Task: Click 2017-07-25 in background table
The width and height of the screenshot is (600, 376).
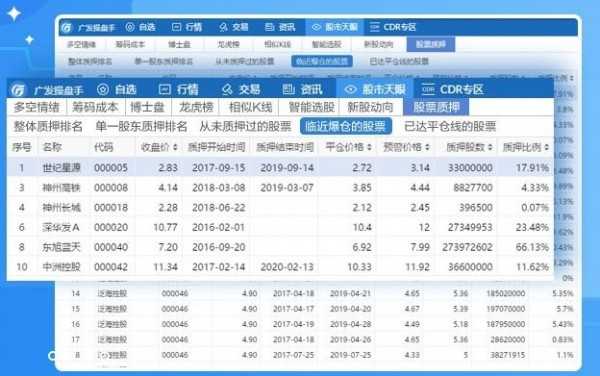Action: point(293,355)
